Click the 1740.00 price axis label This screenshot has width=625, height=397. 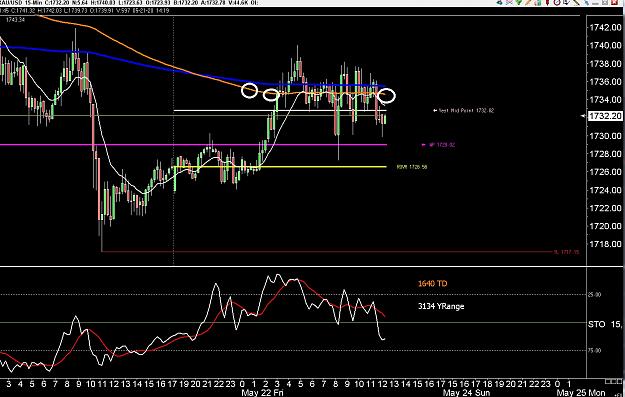pyautogui.click(x=605, y=45)
